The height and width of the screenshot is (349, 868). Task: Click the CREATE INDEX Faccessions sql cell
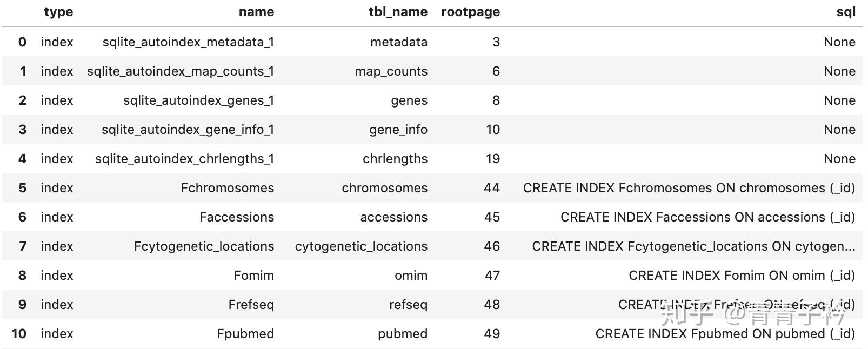coord(707,217)
